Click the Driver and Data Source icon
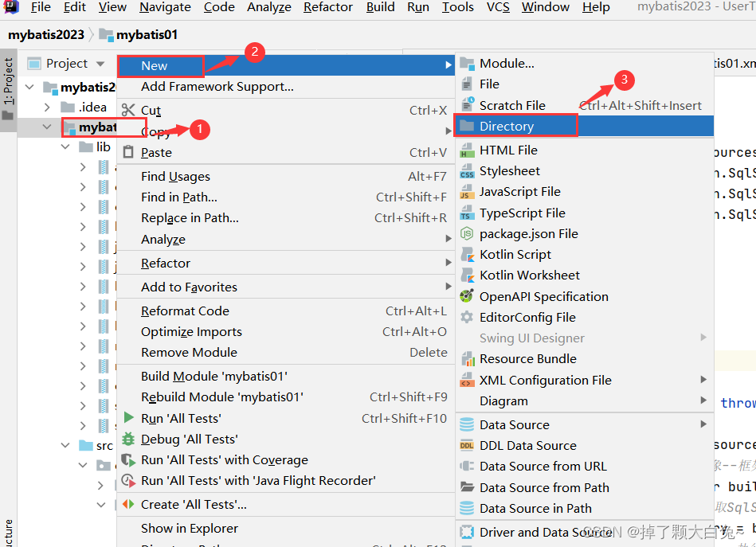The height and width of the screenshot is (547, 756). click(467, 532)
